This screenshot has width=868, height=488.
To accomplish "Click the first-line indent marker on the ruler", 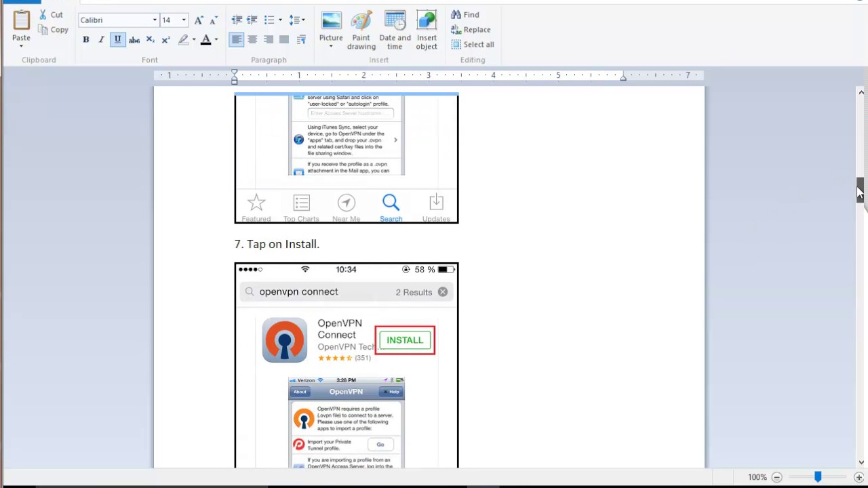I will [235, 72].
